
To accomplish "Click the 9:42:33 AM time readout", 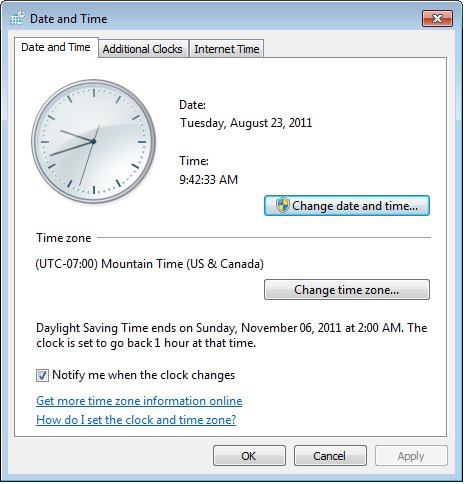I will (210, 180).
